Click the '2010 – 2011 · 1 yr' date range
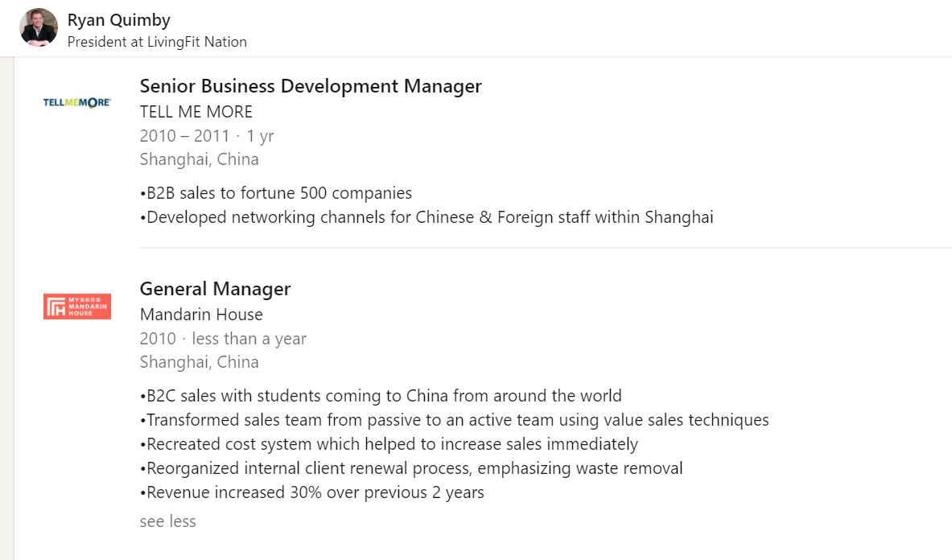The image size is (952, 560). tap(207, 136)
